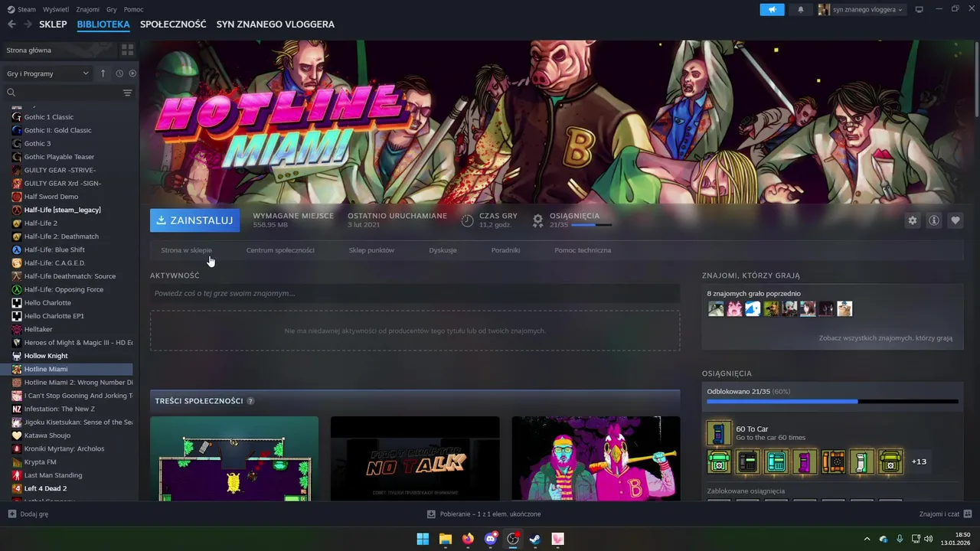The width and height of the screenshot is (980, 551).
Task: Show the +13 more achievements
Action: [x=919, y=461]
